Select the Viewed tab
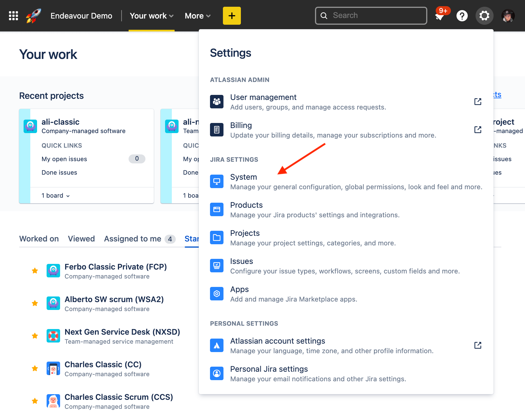Screen dimensions: 525x420 point(81,239)
